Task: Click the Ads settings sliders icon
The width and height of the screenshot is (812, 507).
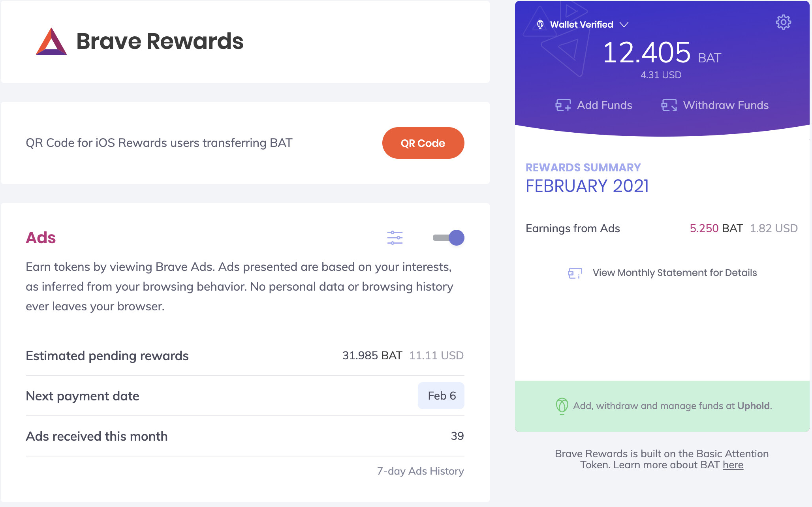Action: [395, 238]
